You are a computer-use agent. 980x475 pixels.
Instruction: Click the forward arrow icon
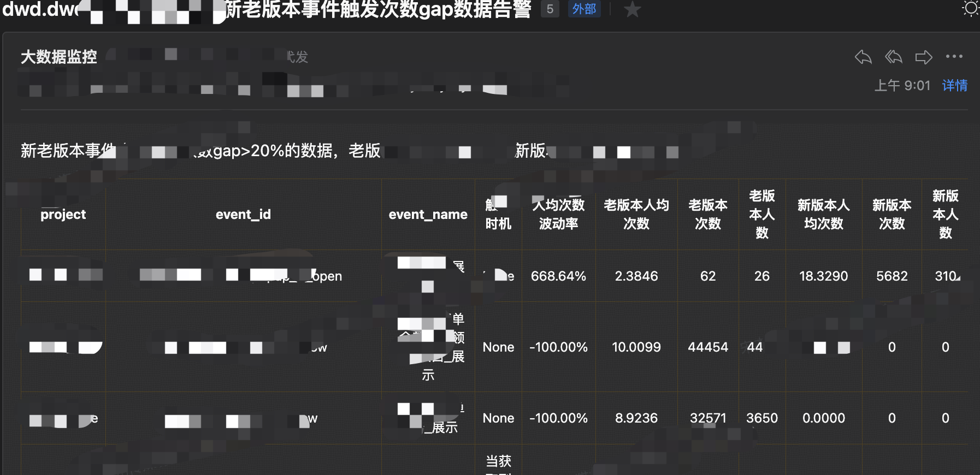tap(924, 57)
